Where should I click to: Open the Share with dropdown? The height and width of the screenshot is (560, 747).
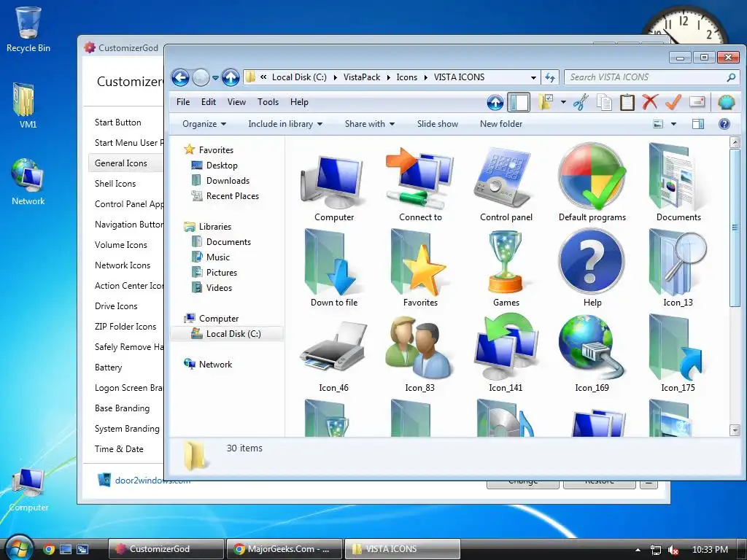370,124
